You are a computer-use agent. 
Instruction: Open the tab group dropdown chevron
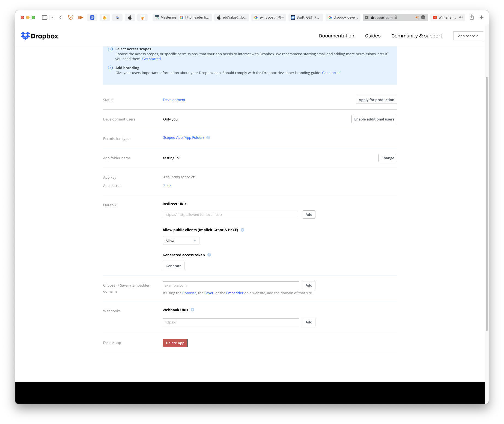coord(52,17)
